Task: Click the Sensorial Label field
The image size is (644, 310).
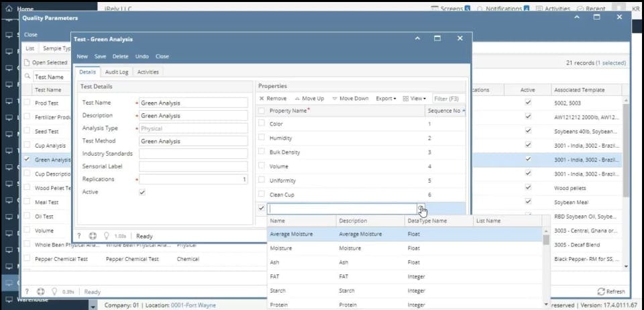Action: 193,166
